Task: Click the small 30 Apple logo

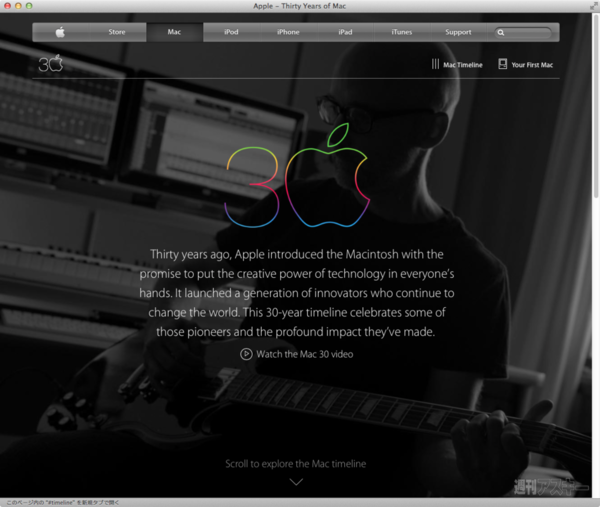Action: (51, 63)
